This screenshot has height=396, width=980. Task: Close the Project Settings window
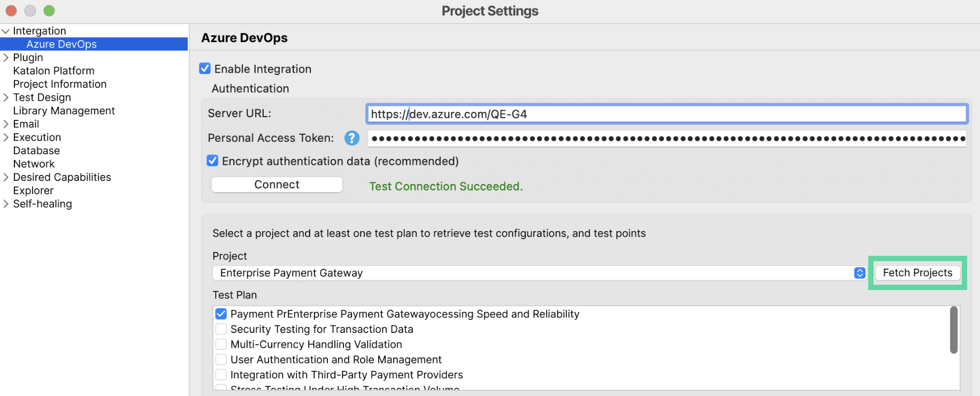click(11, 11)
